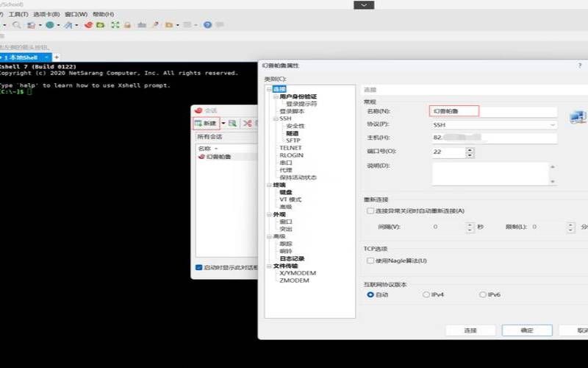Open the session properties toolbar icon
588x368 pixels.
pos(31,25)
